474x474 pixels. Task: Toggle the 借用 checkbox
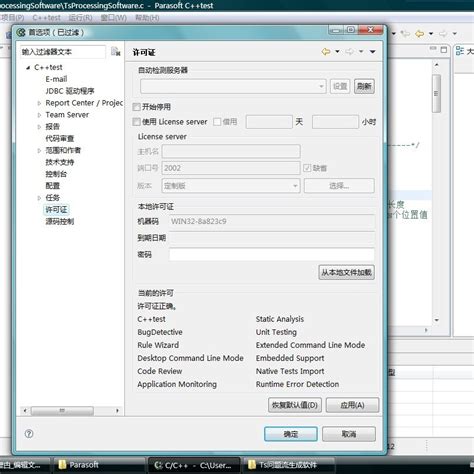(217, 122)
